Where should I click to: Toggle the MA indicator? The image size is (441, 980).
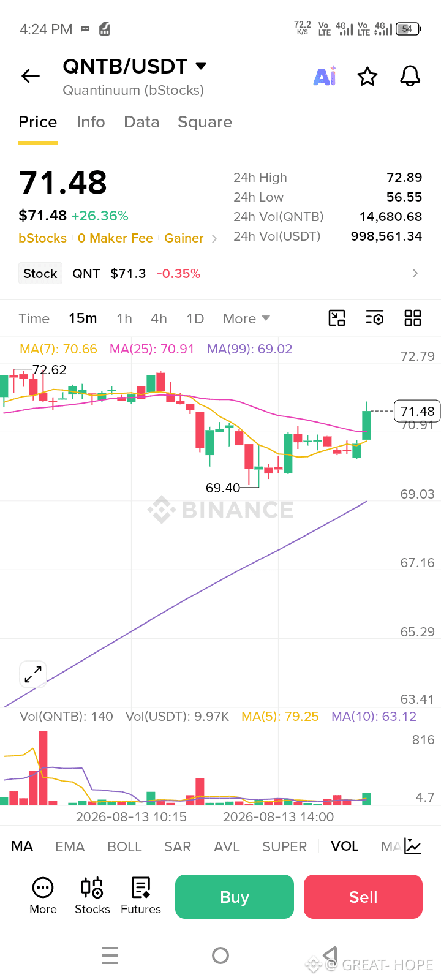pos(22,846)
